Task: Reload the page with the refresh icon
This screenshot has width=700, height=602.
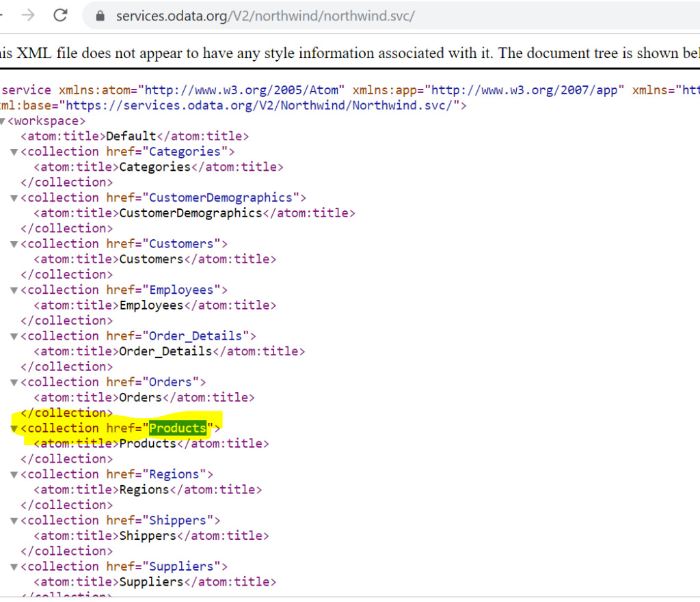Action: [60, 16]
